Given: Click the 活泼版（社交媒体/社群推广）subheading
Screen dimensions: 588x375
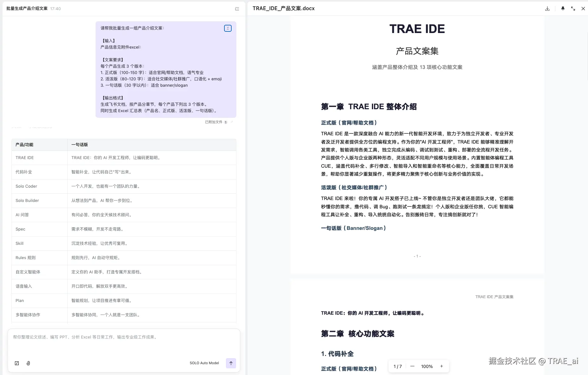Looking at the screenshot, I should click(354, 188).
